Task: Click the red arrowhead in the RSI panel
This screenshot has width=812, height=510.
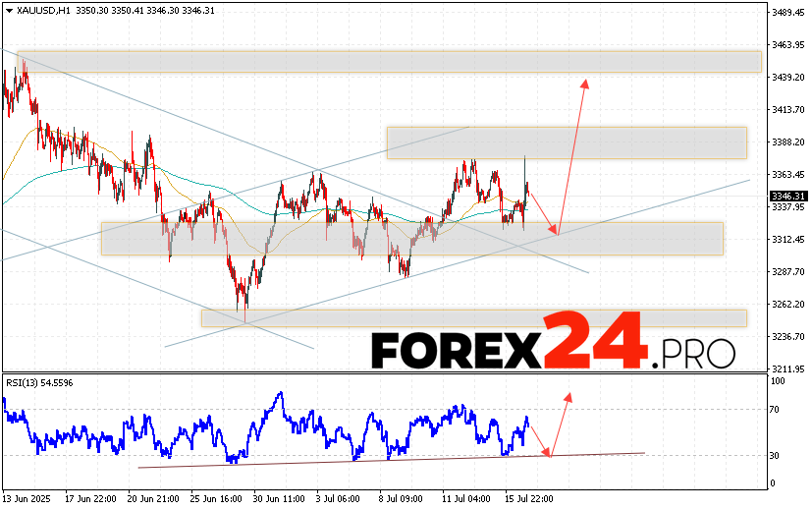Action: pyautogui.click(x=567, y=396)
